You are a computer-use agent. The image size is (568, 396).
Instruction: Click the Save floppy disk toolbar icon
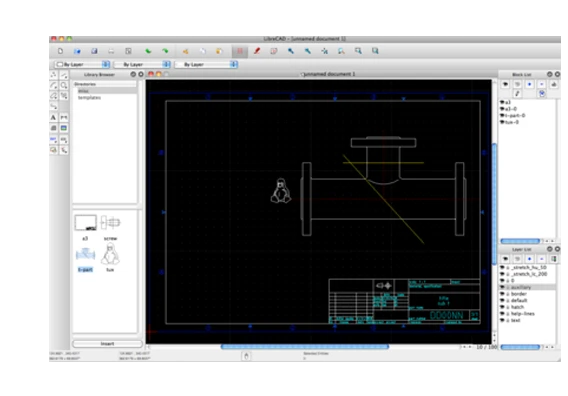pyautogui.click(x=94, y=51)
